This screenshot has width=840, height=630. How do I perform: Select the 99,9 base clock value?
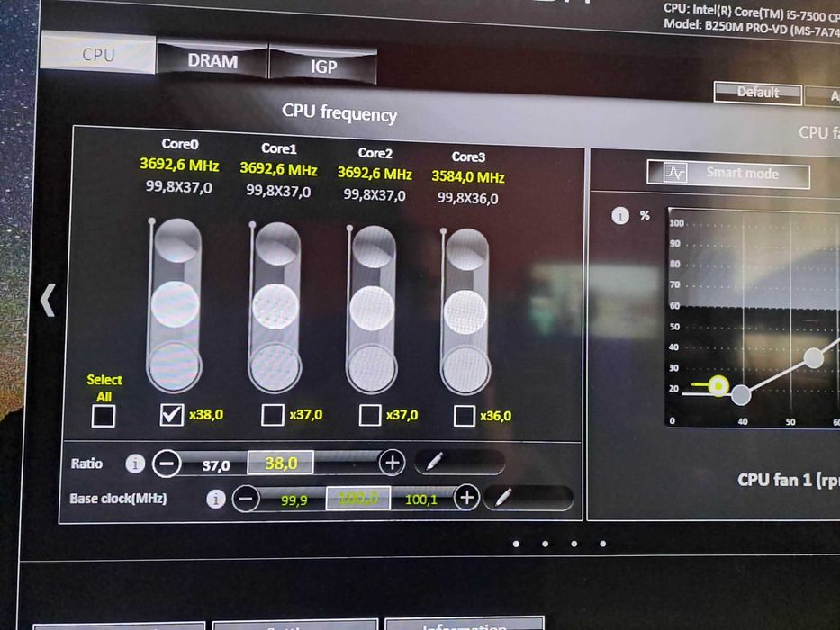point(294,500)
